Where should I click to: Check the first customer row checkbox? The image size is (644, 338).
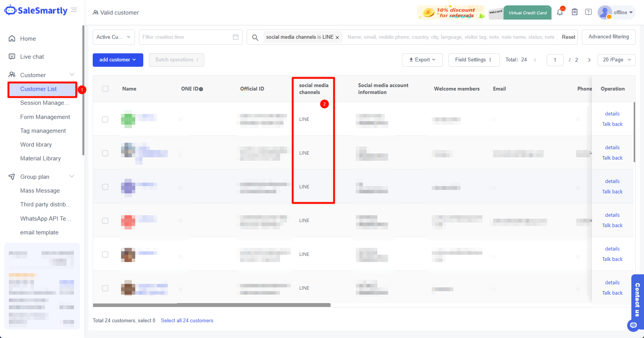105,119
